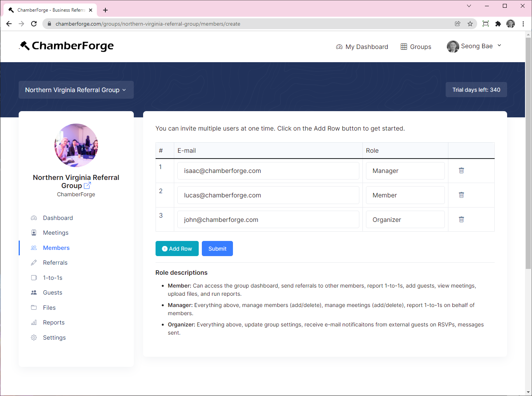Reload the page
532x396 pixels.
click(x=34, y=24)
